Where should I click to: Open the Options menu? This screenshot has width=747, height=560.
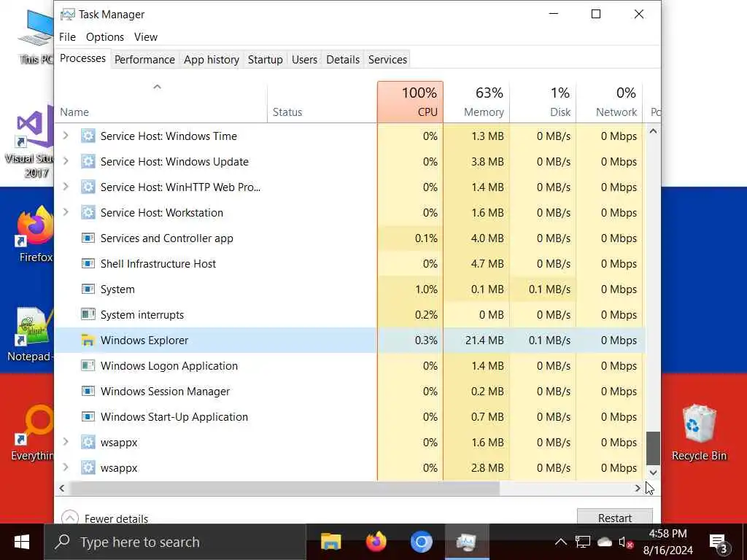(105, 37)
